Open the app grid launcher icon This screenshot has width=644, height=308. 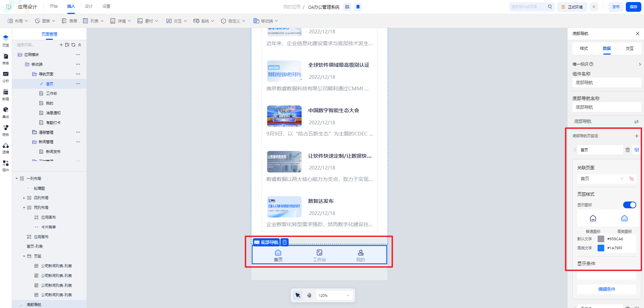tap(9, 7)
